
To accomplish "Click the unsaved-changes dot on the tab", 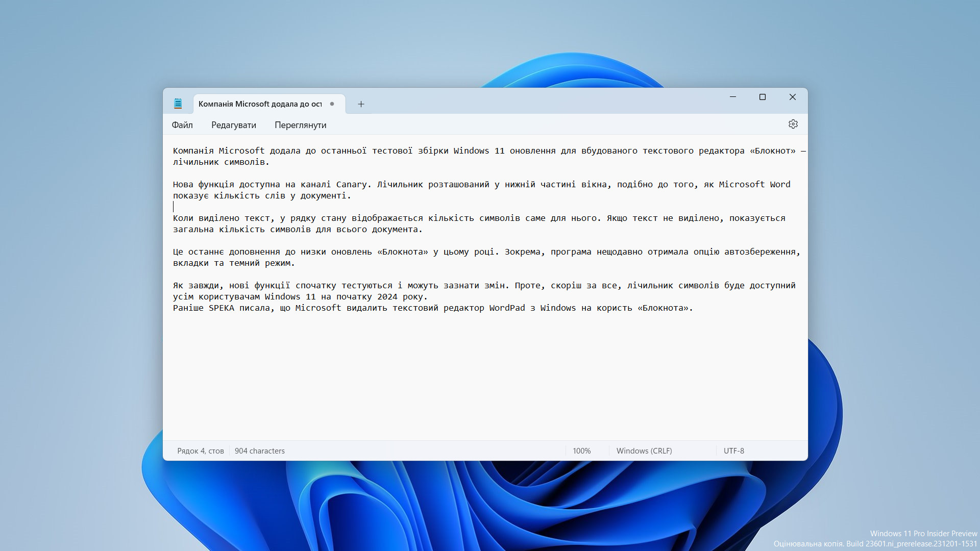I will (332, 104).
